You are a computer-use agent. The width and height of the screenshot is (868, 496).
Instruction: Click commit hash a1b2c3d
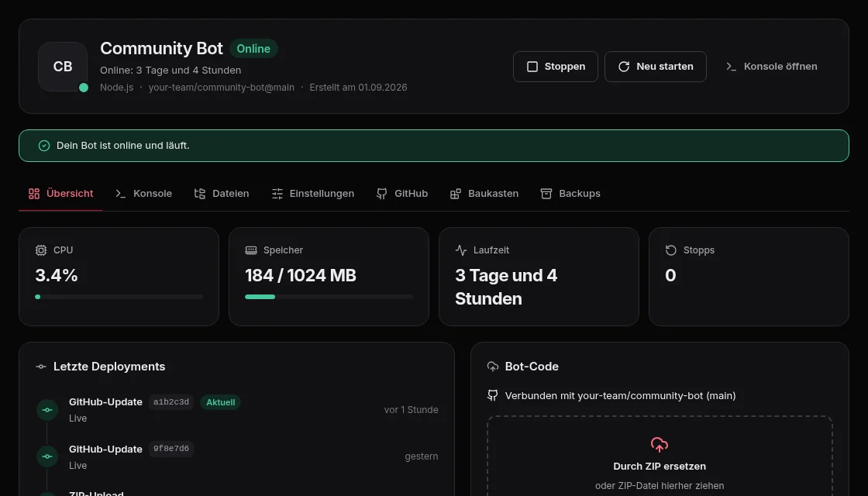[x=171, y=402]
